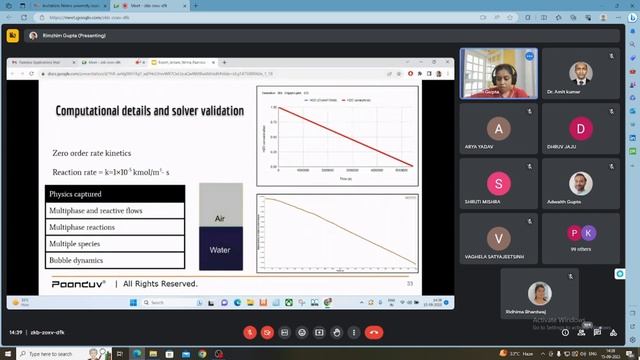Select Adwaith Gupta participant tile
Screen dimensions: 640x360
click(x=581, y=184)
